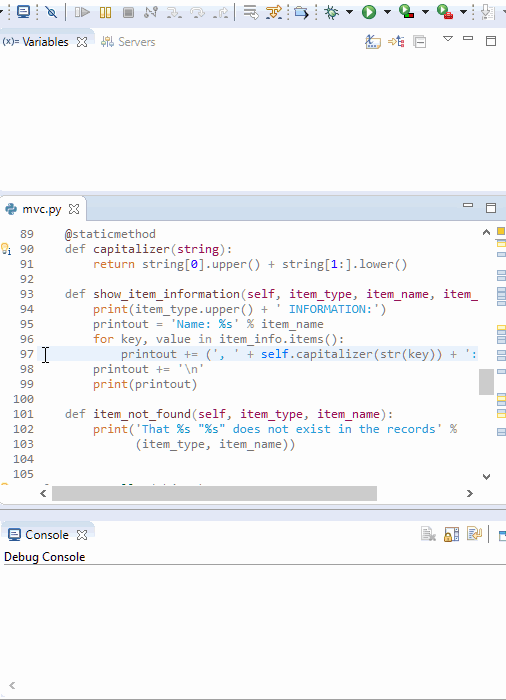Viewport: 506px width, 700px height.
Task: Toggle the Word Wrap console icon
Action: coord(474,533)
